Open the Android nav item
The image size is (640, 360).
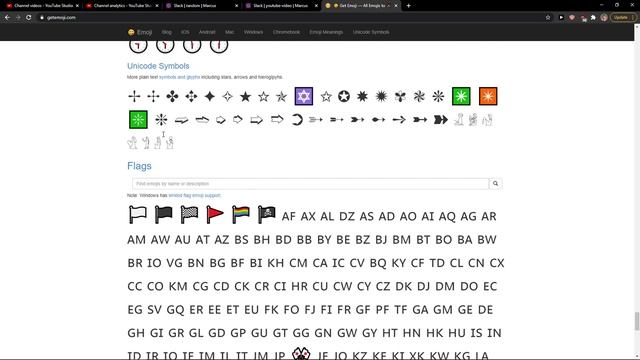(207, 32)
